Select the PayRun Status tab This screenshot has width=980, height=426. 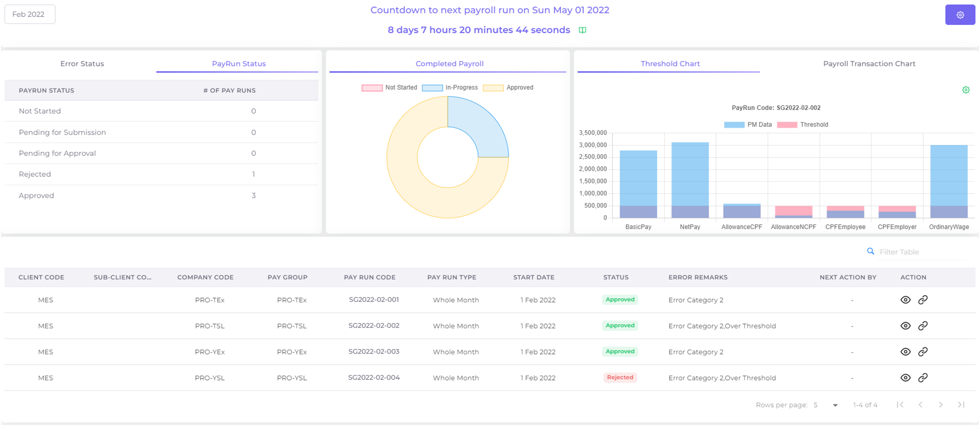tap(239, 64)
